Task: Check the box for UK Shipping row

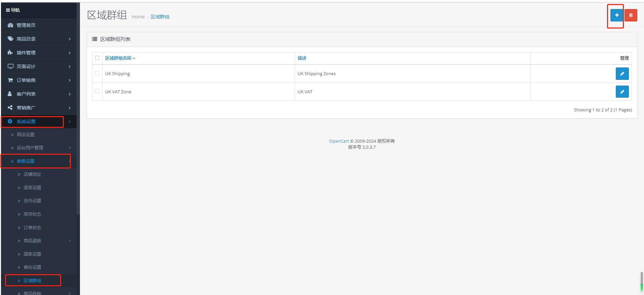Action: (x=97, y=73)
